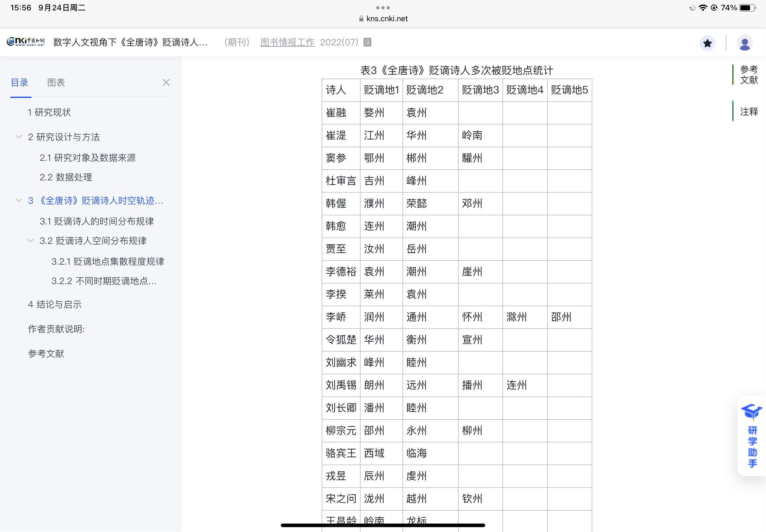Click the 滁州 table cell

(525, 317)
